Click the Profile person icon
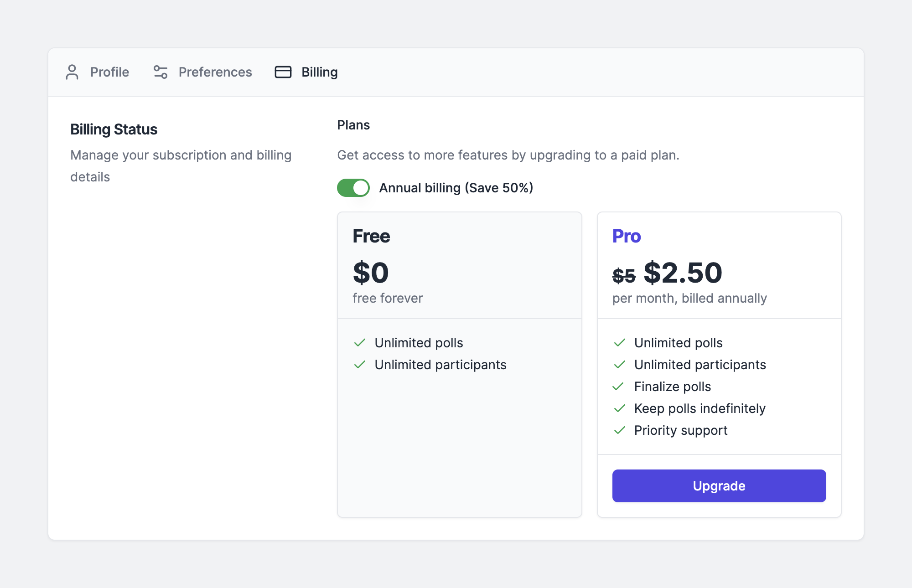The height and width of the screenshot is (588, 912). (x=72, y=72)
